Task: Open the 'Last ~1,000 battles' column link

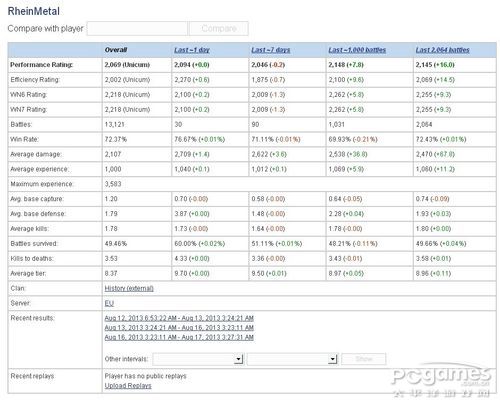Action: click(x=357, y=50)
